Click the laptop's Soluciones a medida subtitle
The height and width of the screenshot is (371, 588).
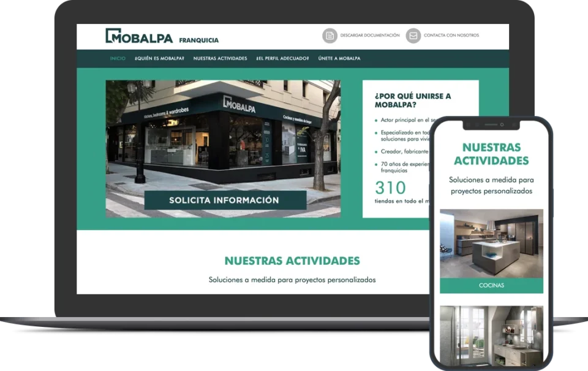tap(292, 280)
